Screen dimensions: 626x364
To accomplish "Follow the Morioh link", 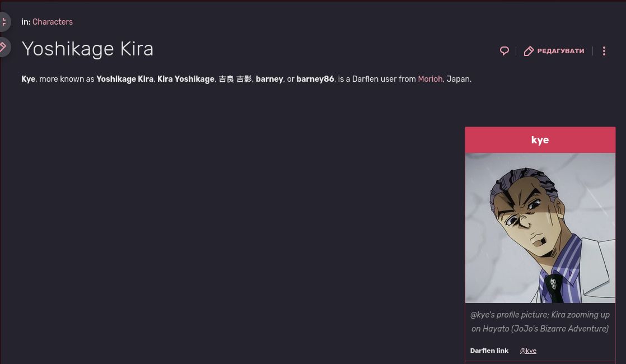I will pos(430,79).
